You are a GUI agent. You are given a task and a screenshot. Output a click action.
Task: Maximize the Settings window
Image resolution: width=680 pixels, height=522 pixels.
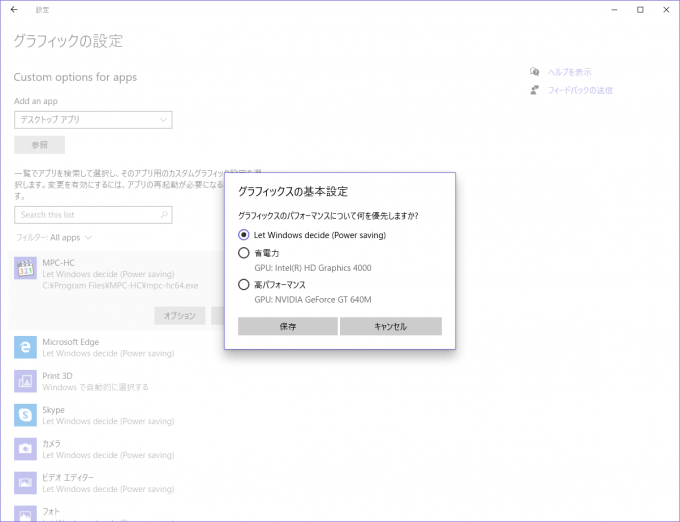coord(640,10)
